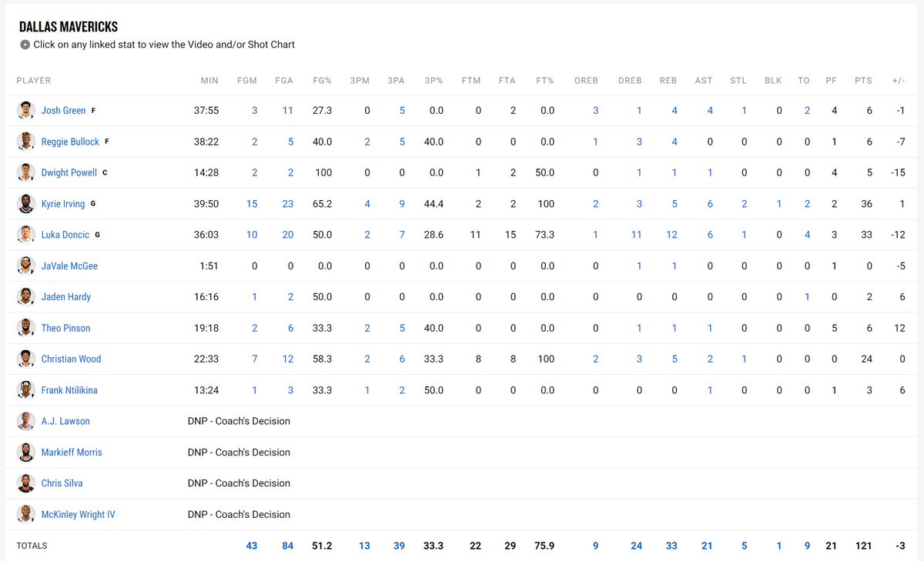Click the PTS column header
This screenshot has width=924, height=561.
click(863, 81)
